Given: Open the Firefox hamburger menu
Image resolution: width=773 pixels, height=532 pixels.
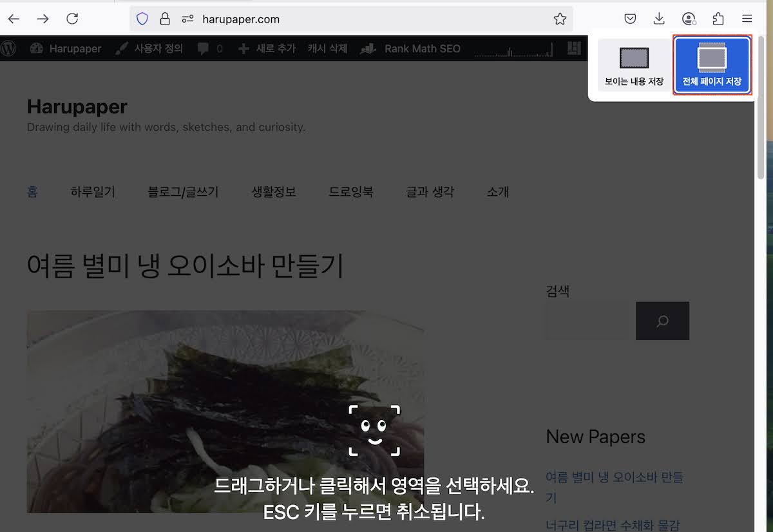Looking at the screenshot, I should (x=747, y=19).
